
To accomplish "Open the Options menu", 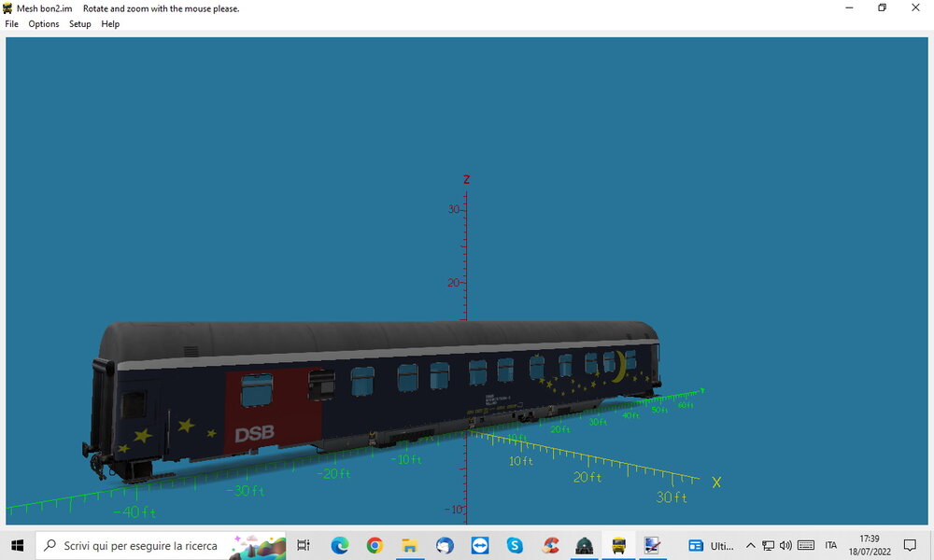I will pyautogui.click(x=44, y=24).
